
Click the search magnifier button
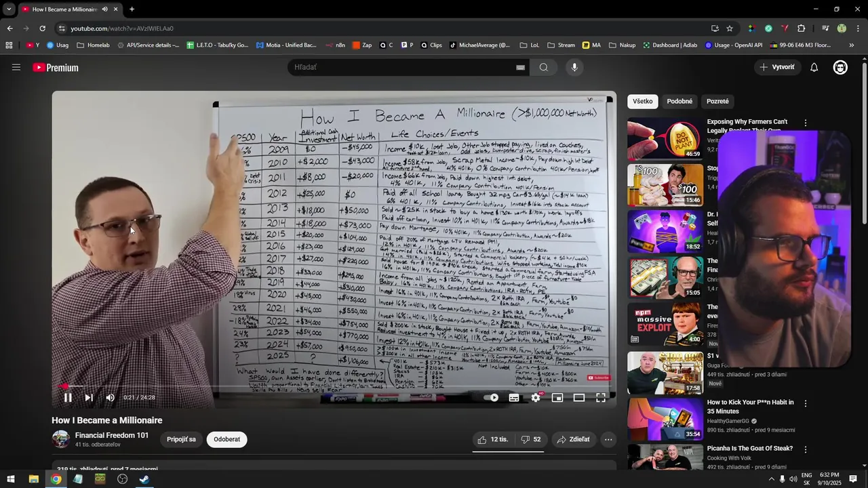pos(544,67)
